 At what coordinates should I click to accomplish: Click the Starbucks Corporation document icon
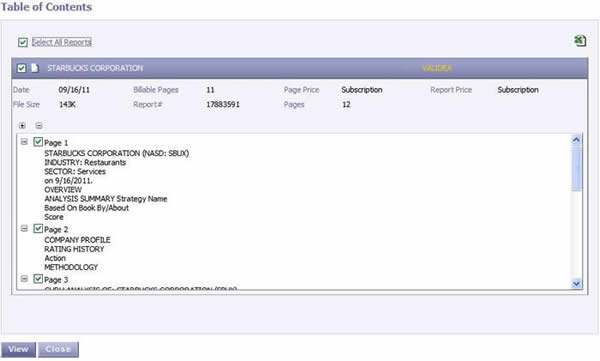(35, 68)
